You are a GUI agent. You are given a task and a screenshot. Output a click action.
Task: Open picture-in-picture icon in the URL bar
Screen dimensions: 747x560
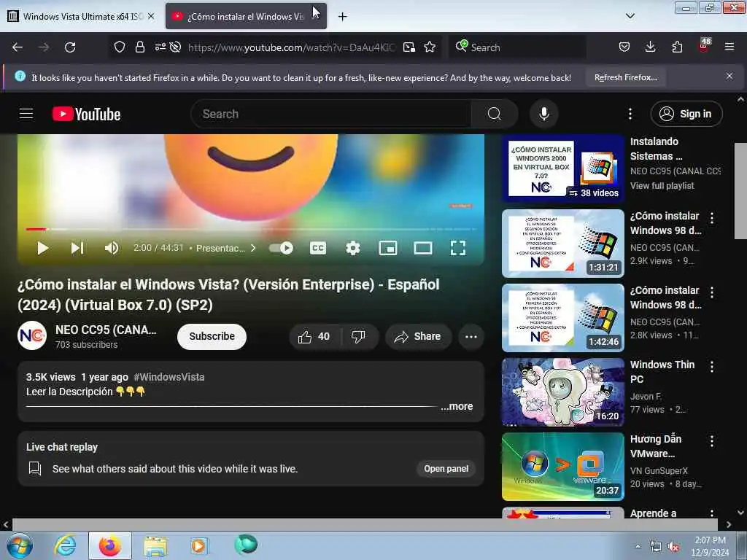[409, 47]
